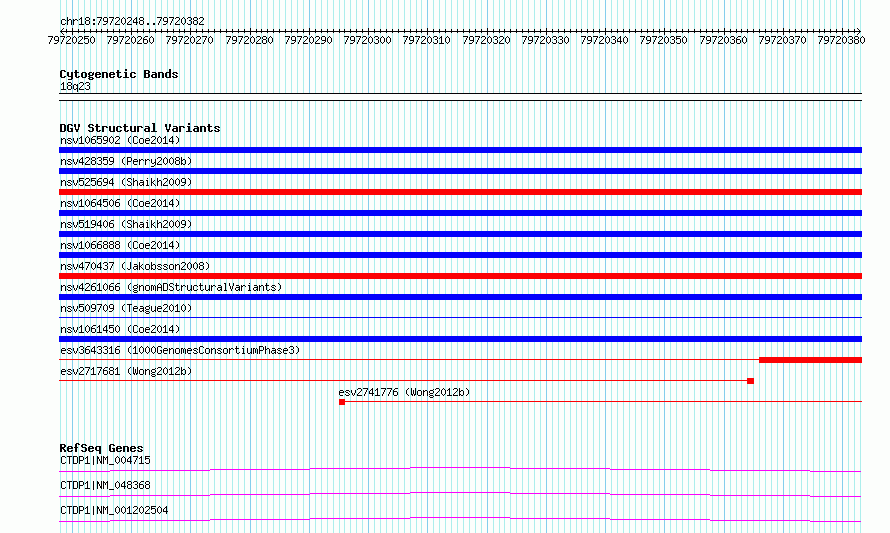Click the red bar under nsv470437
The width and height of the screenshot is (890, 533).
tap(460, 276)
